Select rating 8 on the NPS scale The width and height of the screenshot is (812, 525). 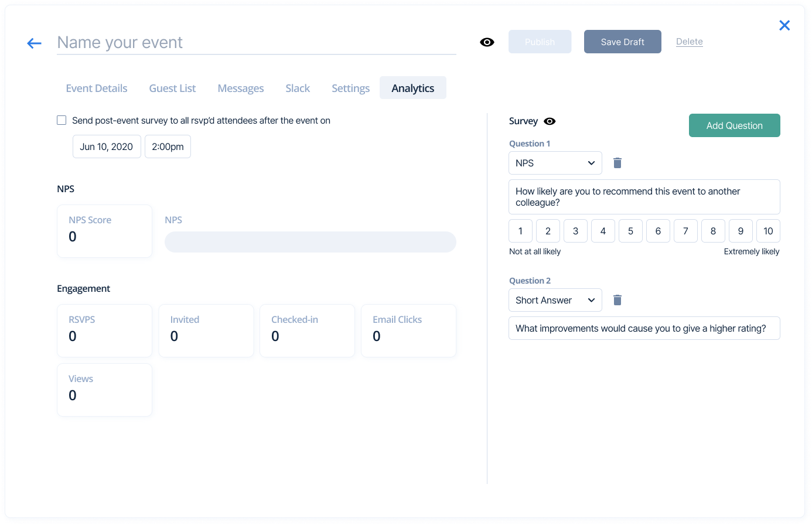(x=713, y=231)
